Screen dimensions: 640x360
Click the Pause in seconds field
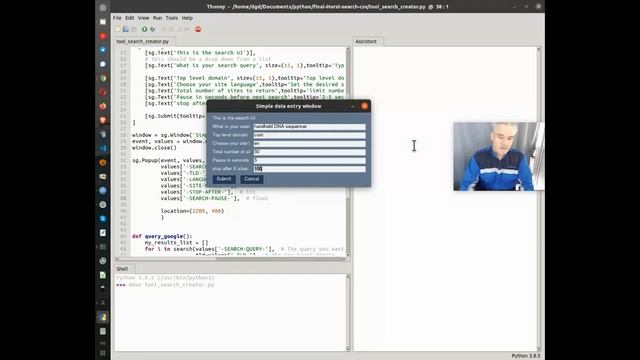(x=309, y=160)
